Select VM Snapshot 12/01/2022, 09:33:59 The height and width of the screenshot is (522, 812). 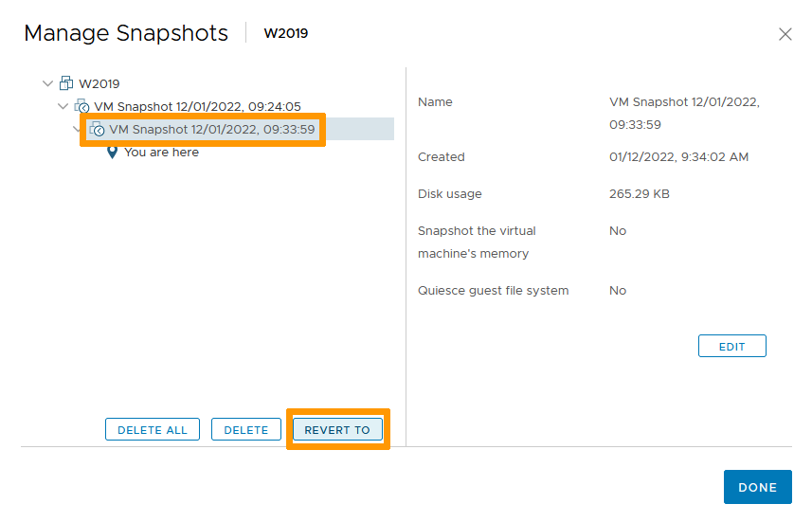pyautogui.click(x=212, y=129)
